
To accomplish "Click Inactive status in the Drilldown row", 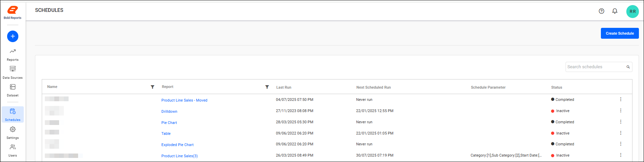I will pyautogui.click(x=560, y=111).
